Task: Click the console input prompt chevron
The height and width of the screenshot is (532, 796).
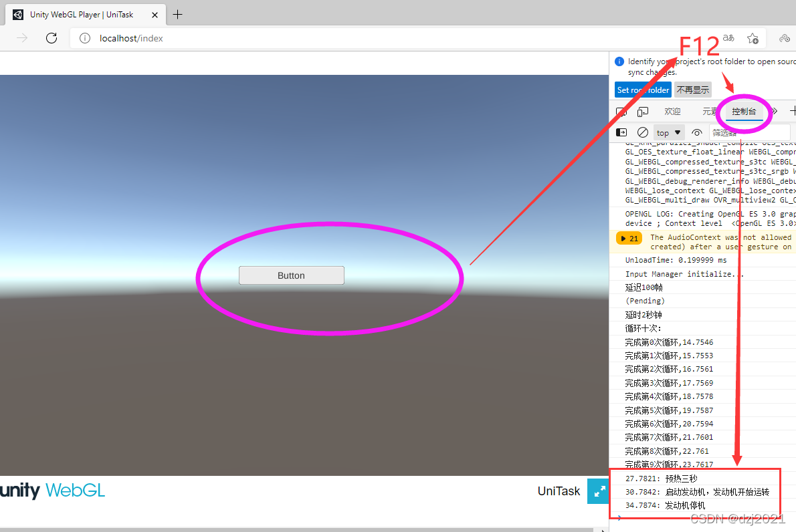Action: tap(619, 518)
